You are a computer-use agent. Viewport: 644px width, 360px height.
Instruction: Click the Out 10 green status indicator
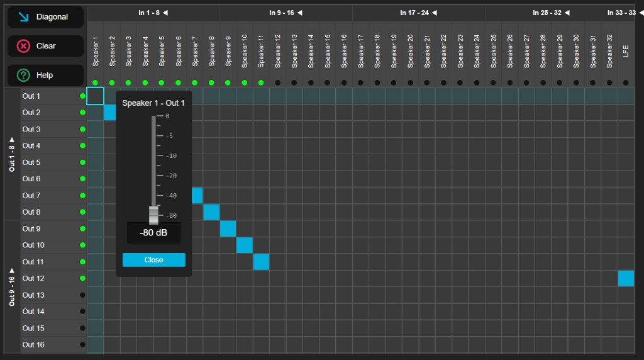tap(82, 245)
